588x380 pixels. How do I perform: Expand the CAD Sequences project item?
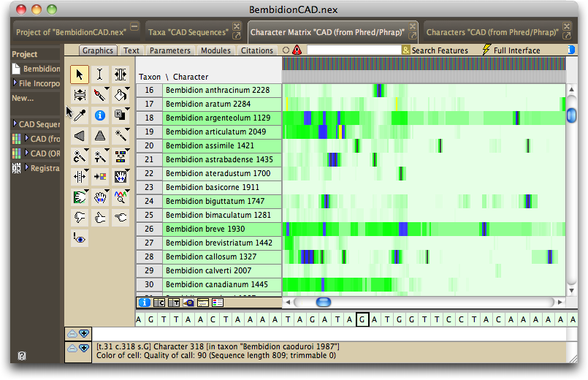(15, 123)
